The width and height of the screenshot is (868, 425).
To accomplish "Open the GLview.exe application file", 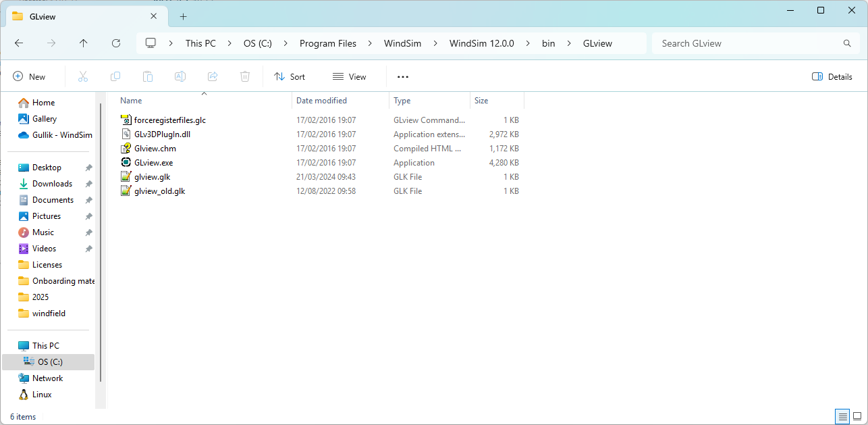I will (x=153, y=163).
